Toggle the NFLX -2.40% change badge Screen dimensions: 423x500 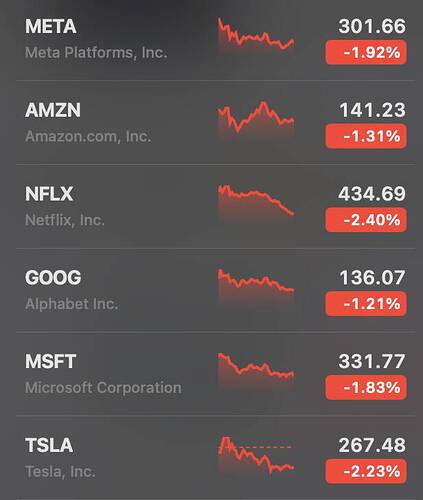point(366,220)
